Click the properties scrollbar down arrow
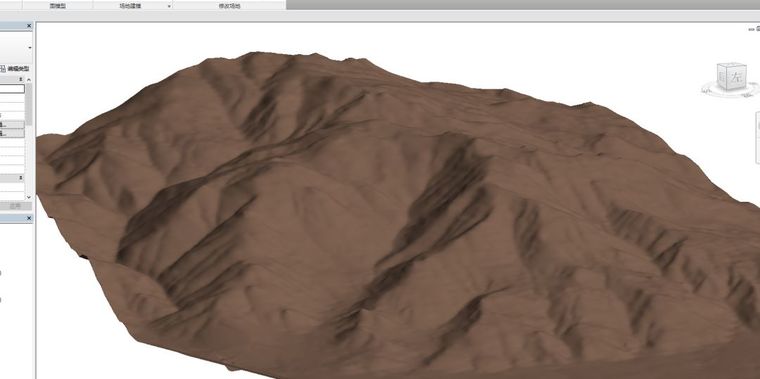This screenshot has width=760, height=379. coord(29,197)
